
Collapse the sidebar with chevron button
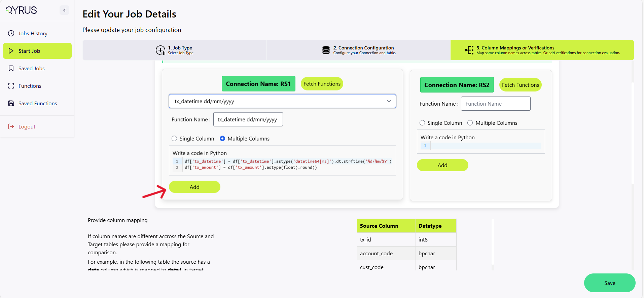pos(64,10)
